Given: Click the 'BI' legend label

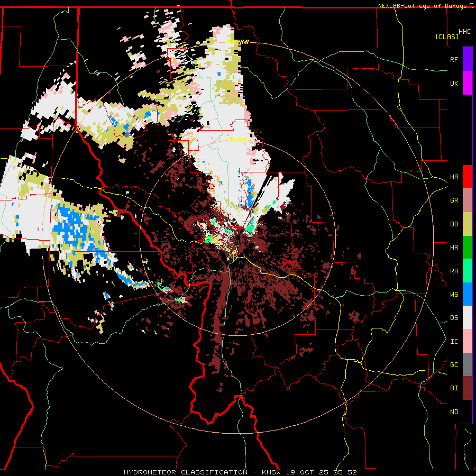Looking at the screenshot, I should (x=454, y=388).
